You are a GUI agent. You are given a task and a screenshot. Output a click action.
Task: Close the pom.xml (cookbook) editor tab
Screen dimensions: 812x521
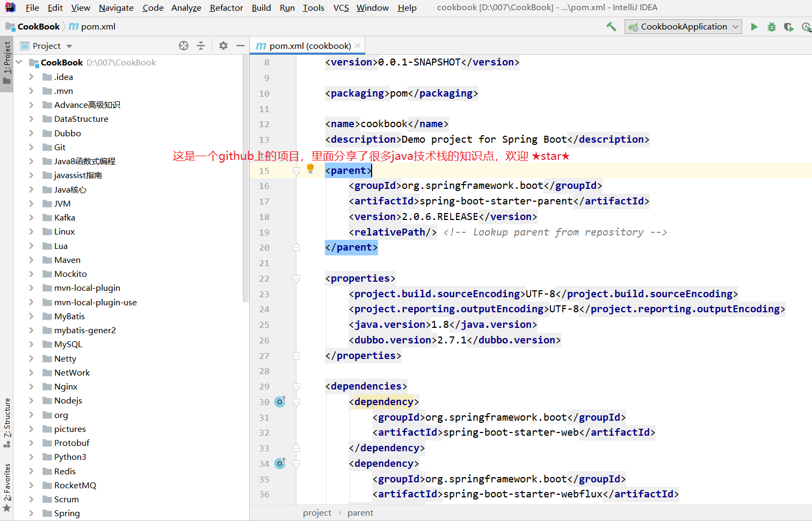(358, 46)
